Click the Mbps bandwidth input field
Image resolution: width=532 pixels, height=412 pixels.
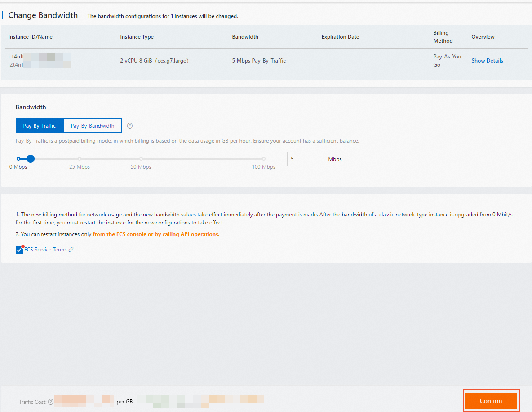[305, 159]
